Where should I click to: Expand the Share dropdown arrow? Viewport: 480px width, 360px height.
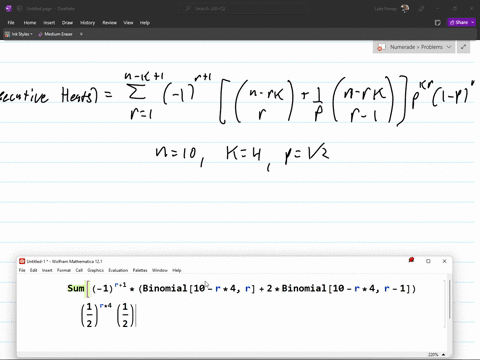click(x=473, y=22)
